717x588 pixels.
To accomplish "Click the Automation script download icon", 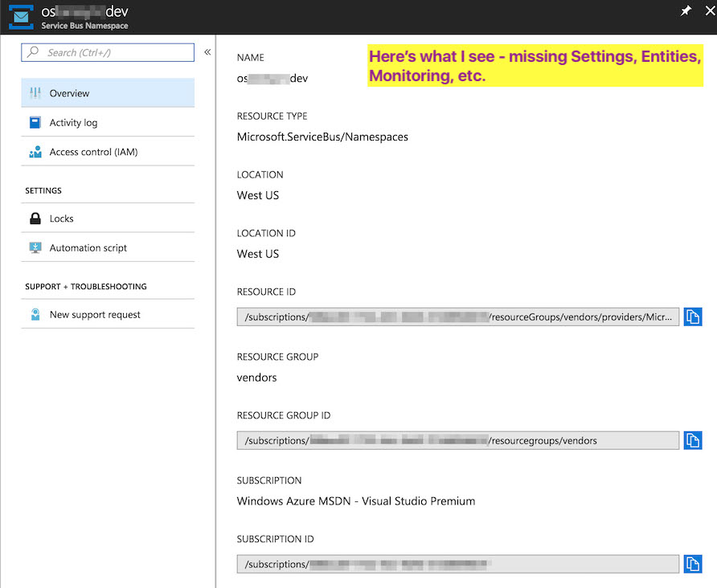I will click(x=35, y=247).
